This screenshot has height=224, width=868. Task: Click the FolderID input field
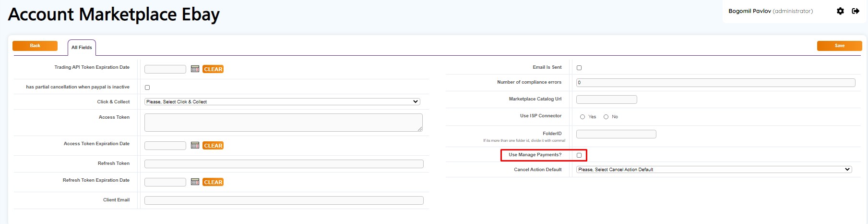coord(616,134)
